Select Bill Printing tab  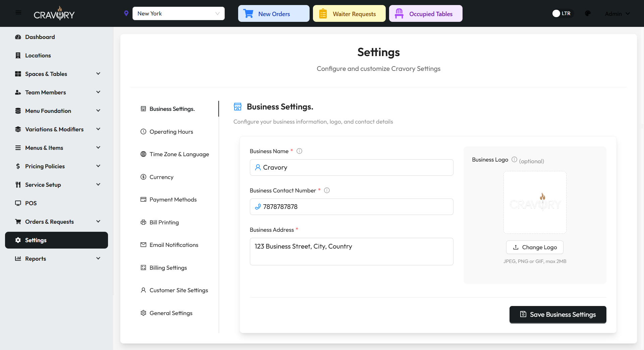pos(174,222)
